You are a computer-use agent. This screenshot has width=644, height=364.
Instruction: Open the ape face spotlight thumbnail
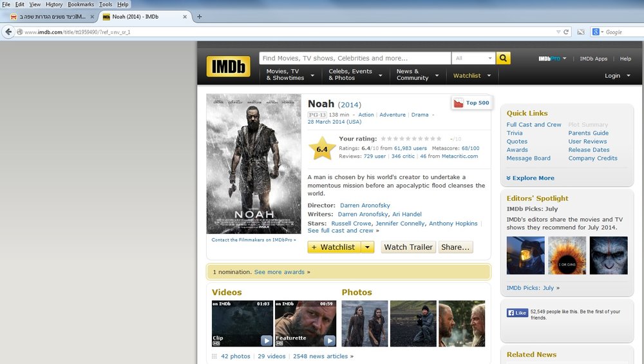pyautogui.click(x=609, y=256)
